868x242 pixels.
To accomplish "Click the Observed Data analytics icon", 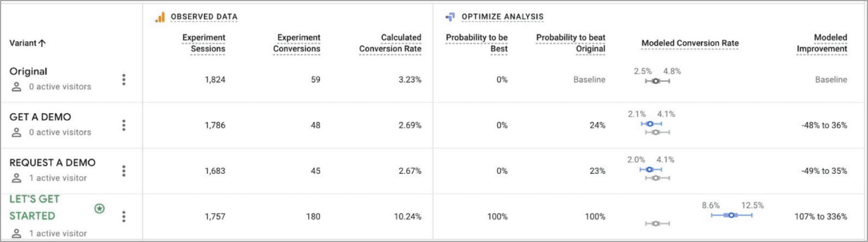I will [160, 17].
